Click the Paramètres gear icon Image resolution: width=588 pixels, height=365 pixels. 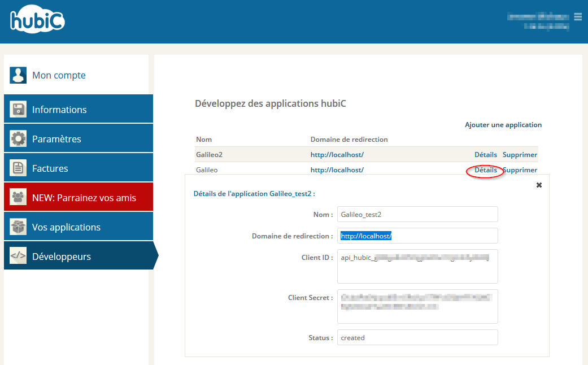pyautogui.click(x=18, y=138)
